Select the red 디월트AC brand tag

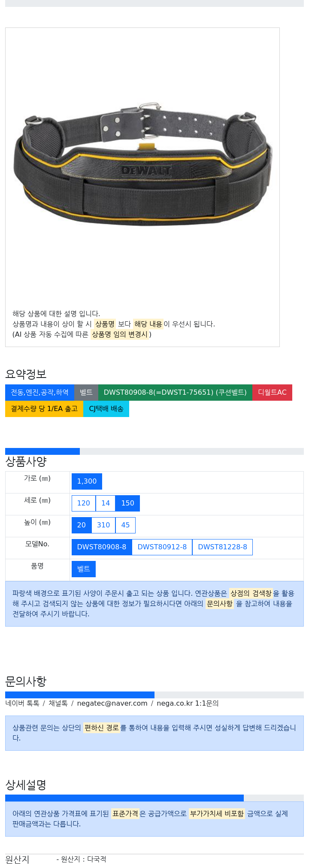click(272, 393)
